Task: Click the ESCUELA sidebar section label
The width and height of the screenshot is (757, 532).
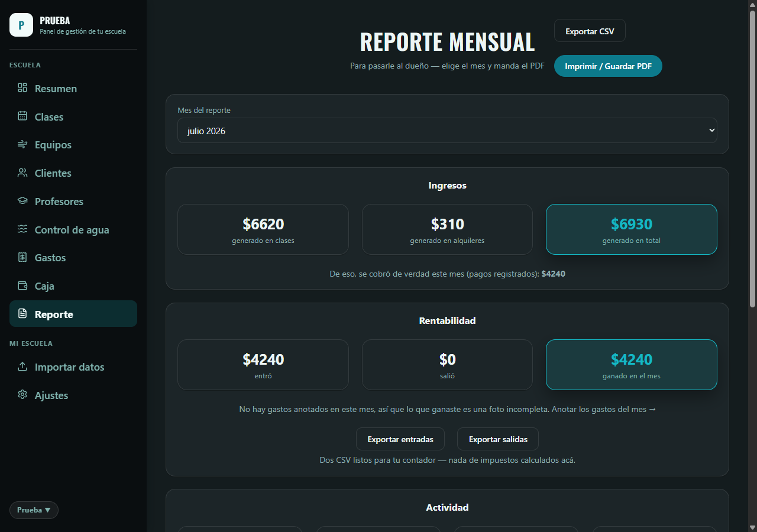Action: pos(25,65)
